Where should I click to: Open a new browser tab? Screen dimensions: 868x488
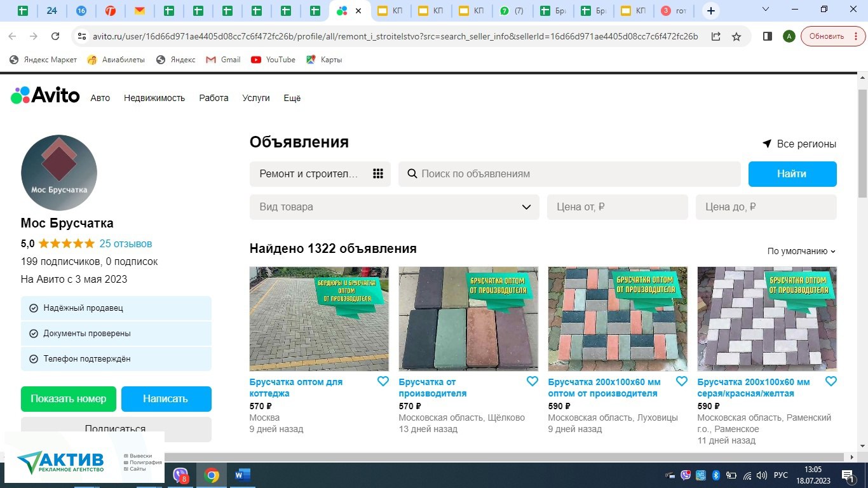pos(711,11)
